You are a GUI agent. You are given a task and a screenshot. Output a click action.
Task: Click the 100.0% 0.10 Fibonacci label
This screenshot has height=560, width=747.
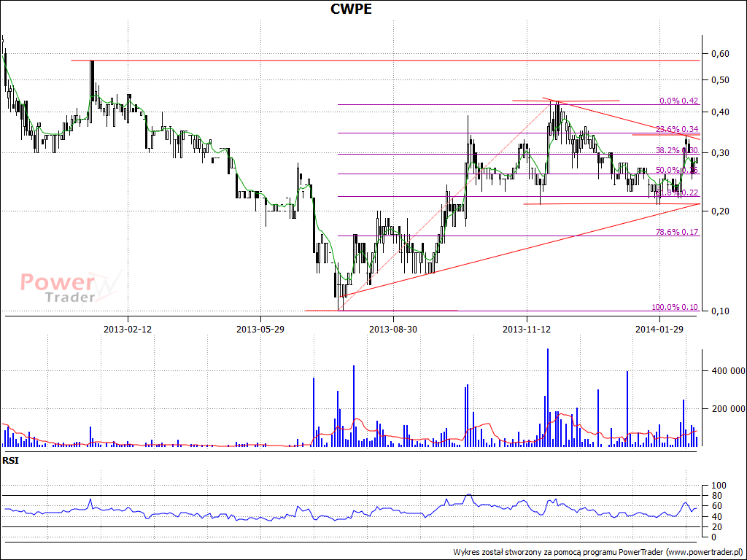(674, 308)
